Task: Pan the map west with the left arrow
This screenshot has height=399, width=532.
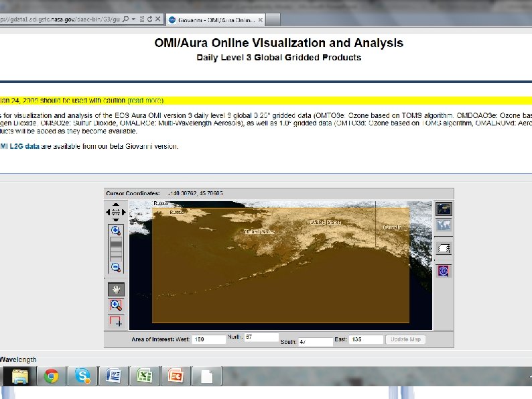Action: [108, 212]
